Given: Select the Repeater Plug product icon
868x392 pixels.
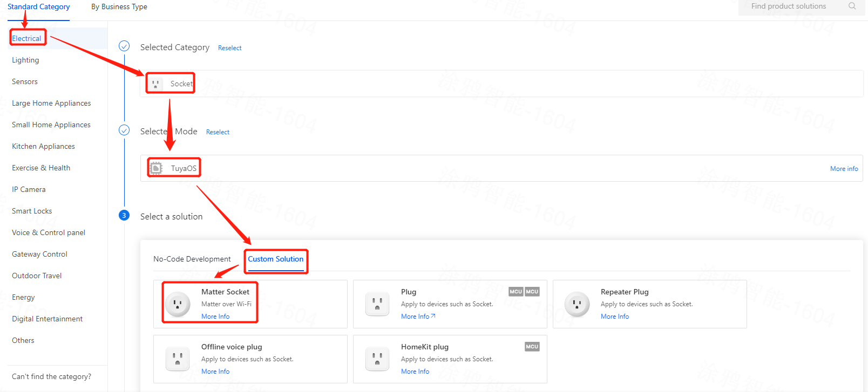Looking at the screenshot, I should pyautogui.click(x=577, y=304).
